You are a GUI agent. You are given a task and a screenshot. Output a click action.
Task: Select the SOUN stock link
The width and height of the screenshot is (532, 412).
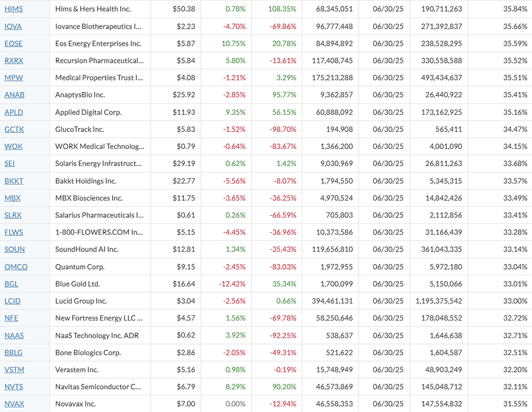(x=14, y=249)
